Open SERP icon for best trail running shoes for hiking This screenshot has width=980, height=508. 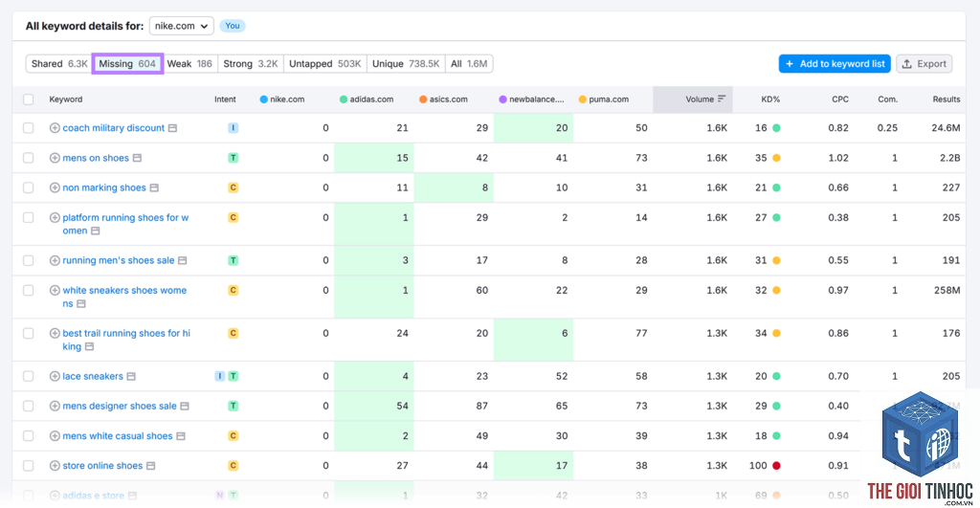(x=89, y=346)
